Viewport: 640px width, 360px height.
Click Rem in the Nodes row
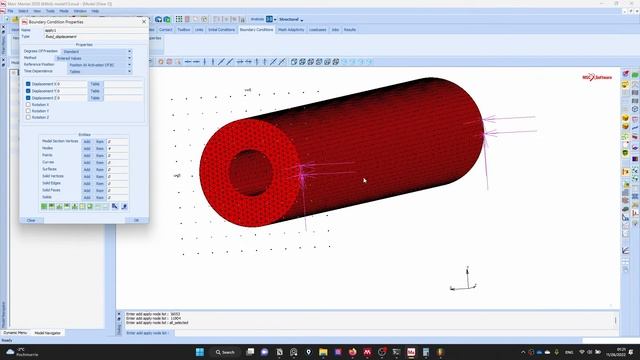click(x=100, y=149)
